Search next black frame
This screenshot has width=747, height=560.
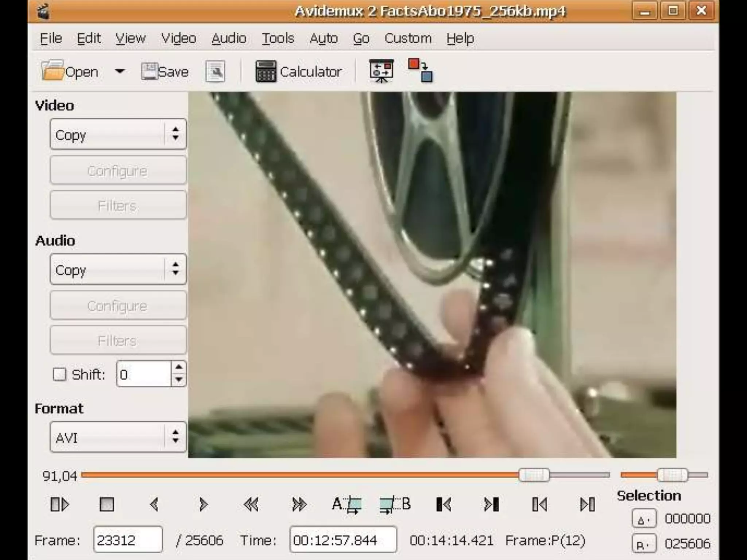[491, 505]
